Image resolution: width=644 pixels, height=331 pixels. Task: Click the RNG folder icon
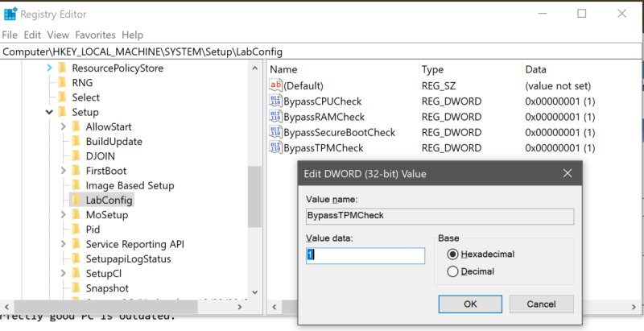point(63,82)
